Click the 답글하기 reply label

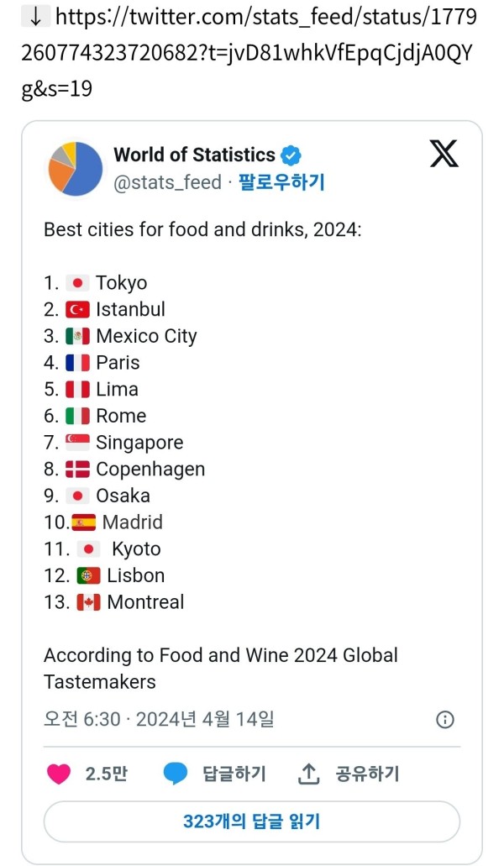pos(234,774)
